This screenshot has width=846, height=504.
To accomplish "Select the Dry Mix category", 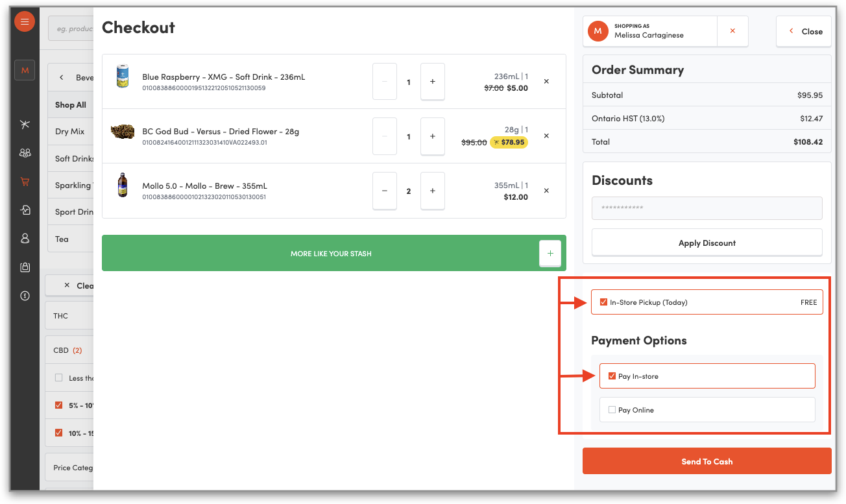I will click(x=70, y=132).
